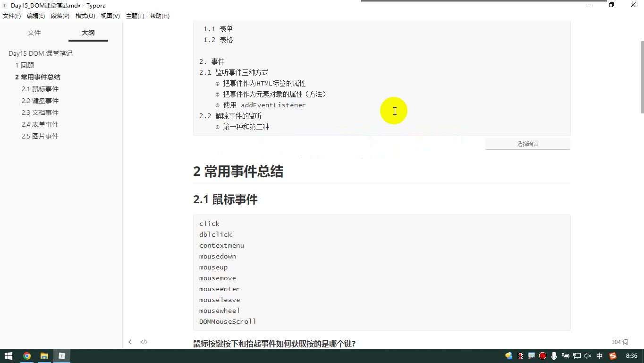The image size is (644, 363).
Task: Click the 'mouseup' code line
Action: (x=213, y=267)
